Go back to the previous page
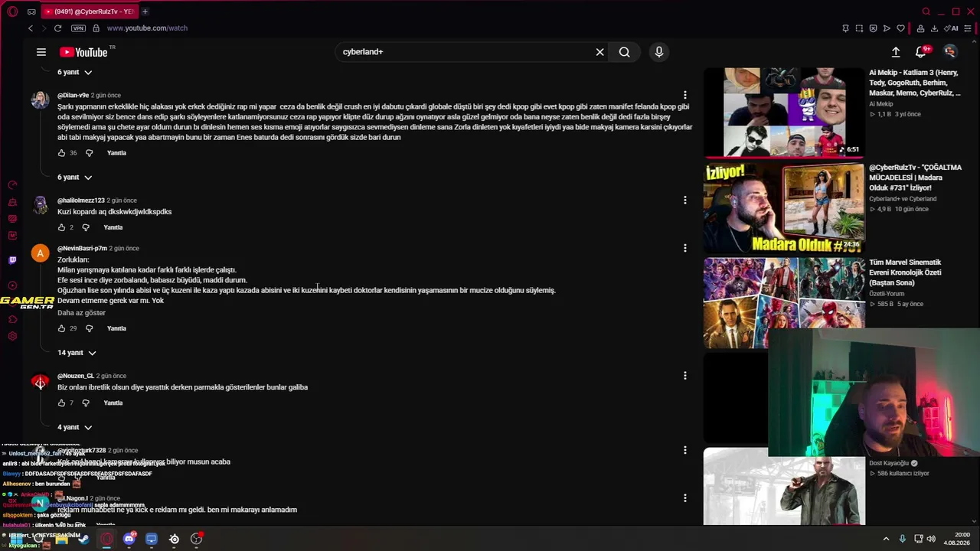Screen dimensions: 980x551 (x=31, y=28)
